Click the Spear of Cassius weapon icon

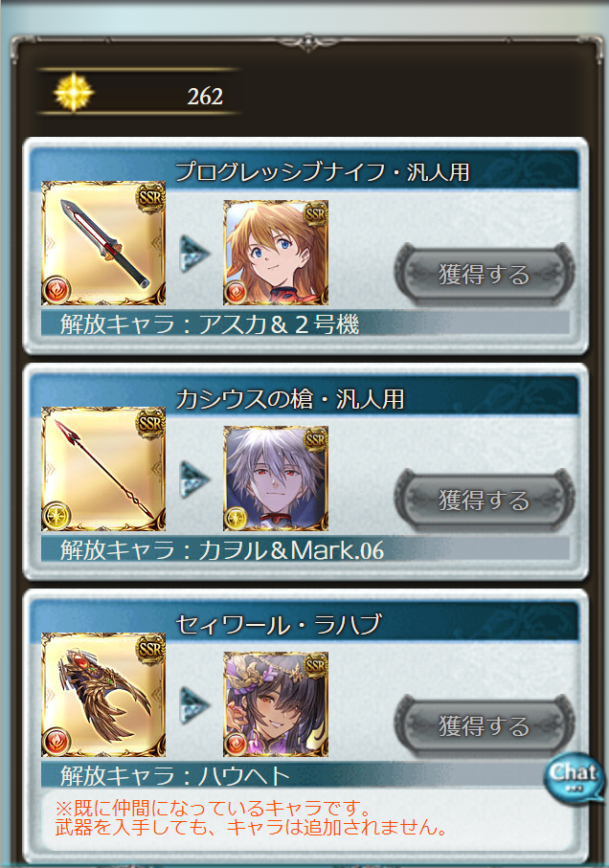[103, 469]
